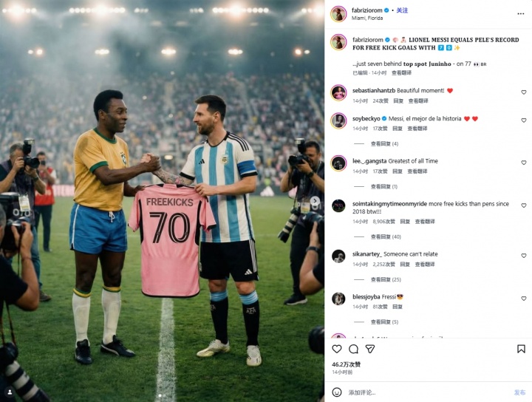532x402 pixels.
Task: Share the post via paper plane icon
Action: pyautogui.click(x=370, y=349)
